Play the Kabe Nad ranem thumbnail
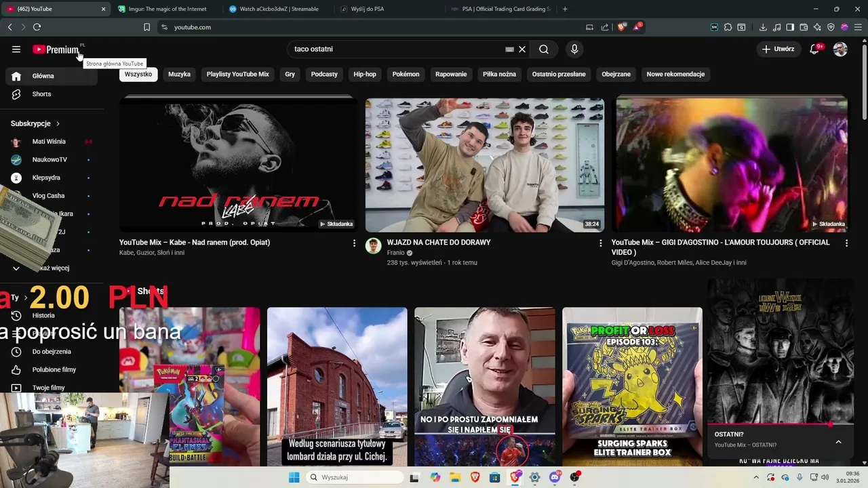 238,165
